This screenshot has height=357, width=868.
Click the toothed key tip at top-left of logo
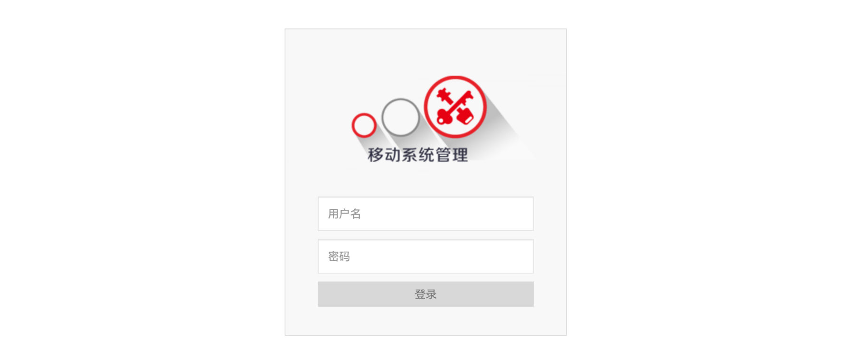tap(444, 94)
